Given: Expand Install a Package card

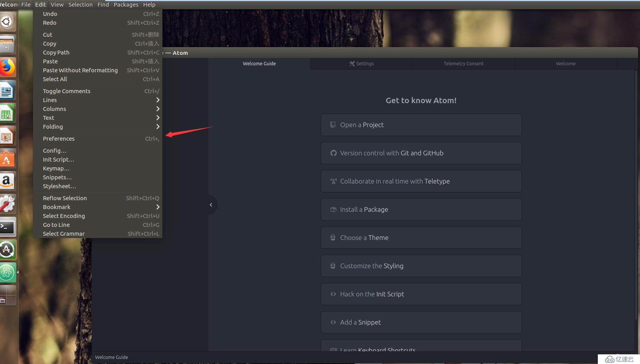Looking at the screenshot, I should pos(421,209).
